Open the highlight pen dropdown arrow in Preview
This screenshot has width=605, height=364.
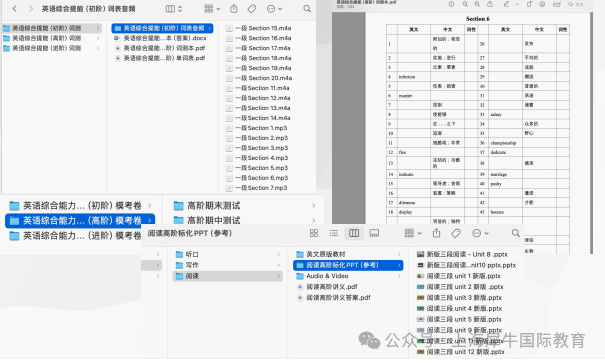pos(517,4)
